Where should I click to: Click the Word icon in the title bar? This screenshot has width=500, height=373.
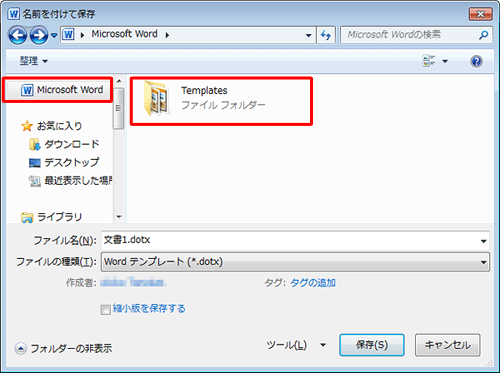(14, 14)
